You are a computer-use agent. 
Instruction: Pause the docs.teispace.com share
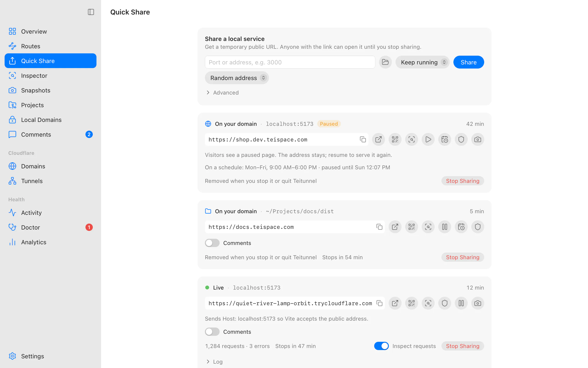pyautogui.click(x=444, y=227)
